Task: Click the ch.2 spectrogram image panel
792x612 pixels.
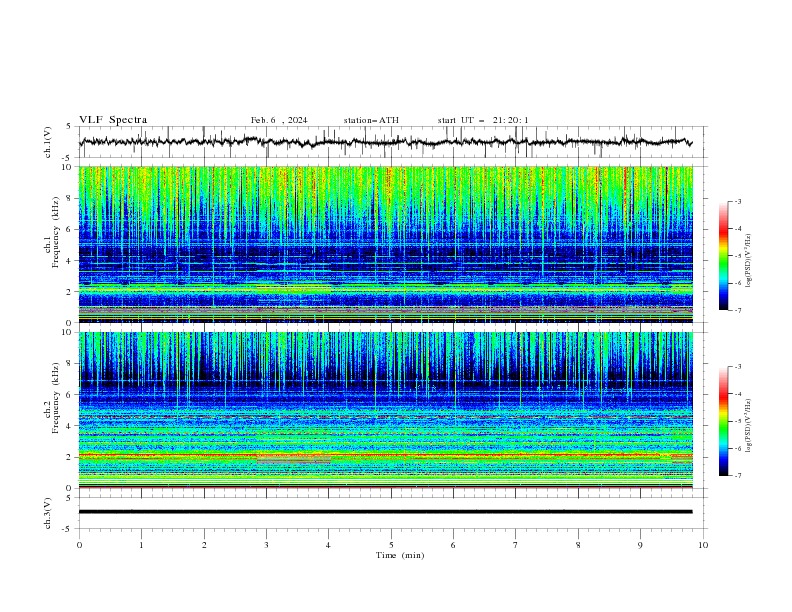Action: [x=385, y=410]
